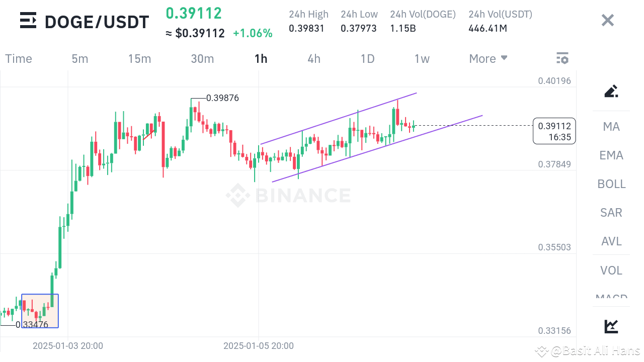
Task: Enable the MA indicator
Action: pos(610,127)
